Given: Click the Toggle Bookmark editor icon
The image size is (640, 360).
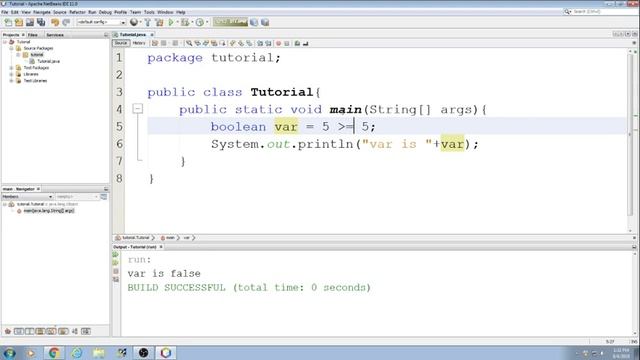Looking at the screenshot, I should tap(249, 43).
